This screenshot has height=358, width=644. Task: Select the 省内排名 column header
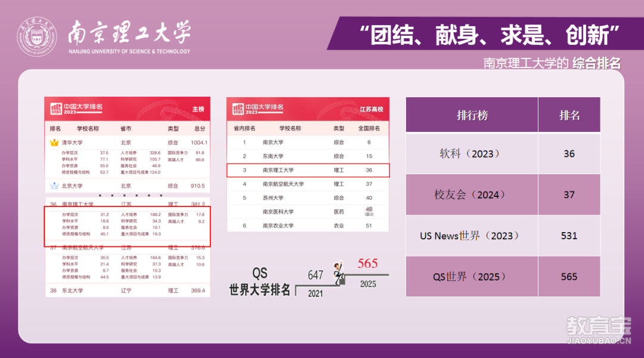pyautogui.click(x=244, y=128)
